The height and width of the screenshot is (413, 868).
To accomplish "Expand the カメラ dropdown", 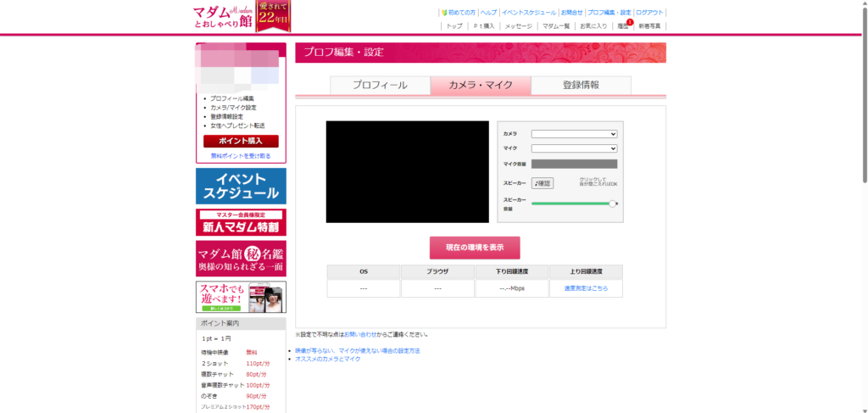I will 574,134.
